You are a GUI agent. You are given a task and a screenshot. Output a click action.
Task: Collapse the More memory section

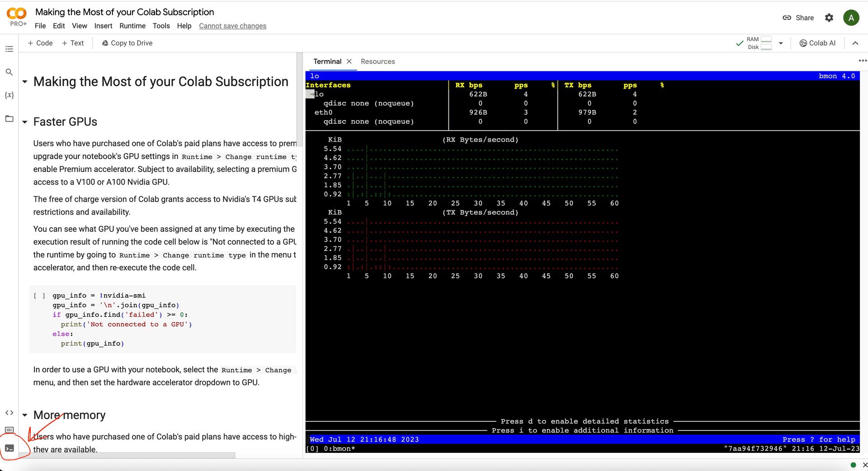coord(25,415)
